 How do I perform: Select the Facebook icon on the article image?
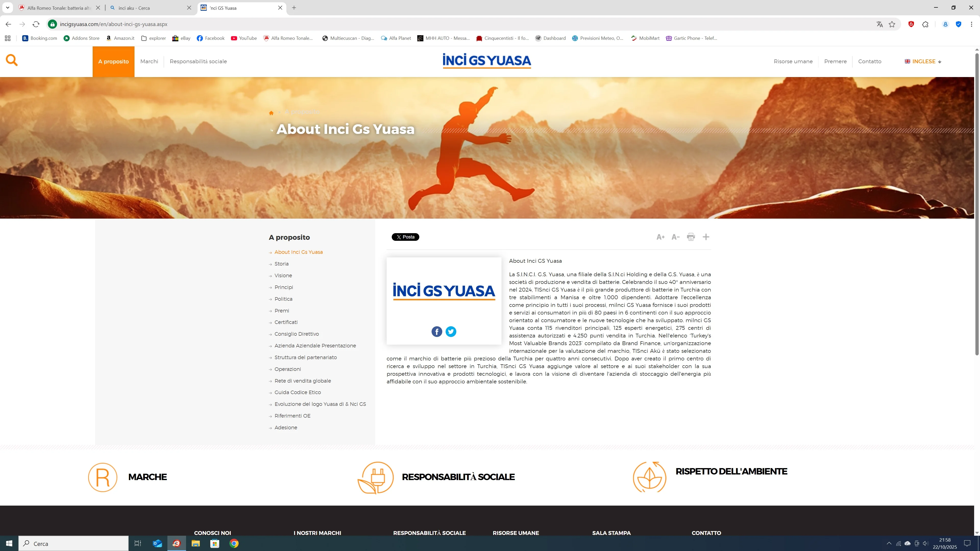436,331
